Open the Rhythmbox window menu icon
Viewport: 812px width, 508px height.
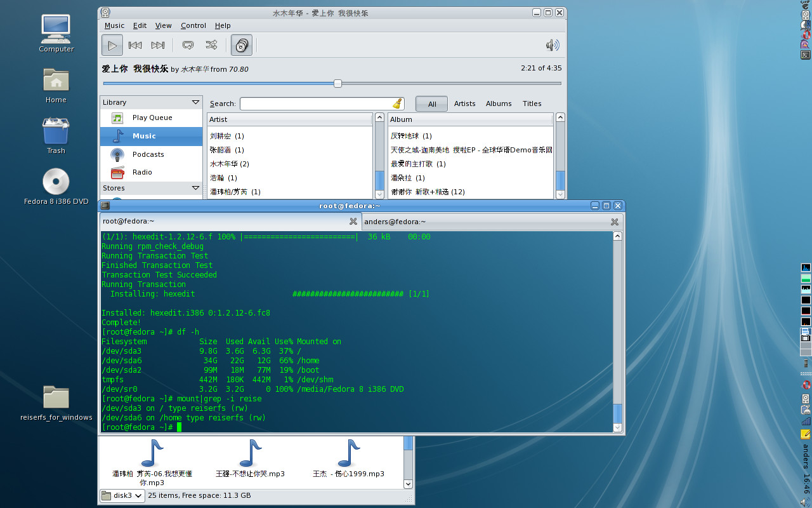coord(106,13)
